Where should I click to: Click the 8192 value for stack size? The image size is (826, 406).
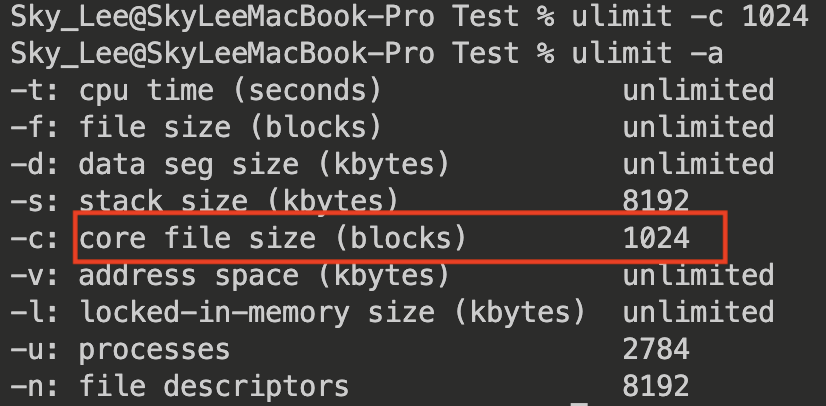tap(656, 200)
